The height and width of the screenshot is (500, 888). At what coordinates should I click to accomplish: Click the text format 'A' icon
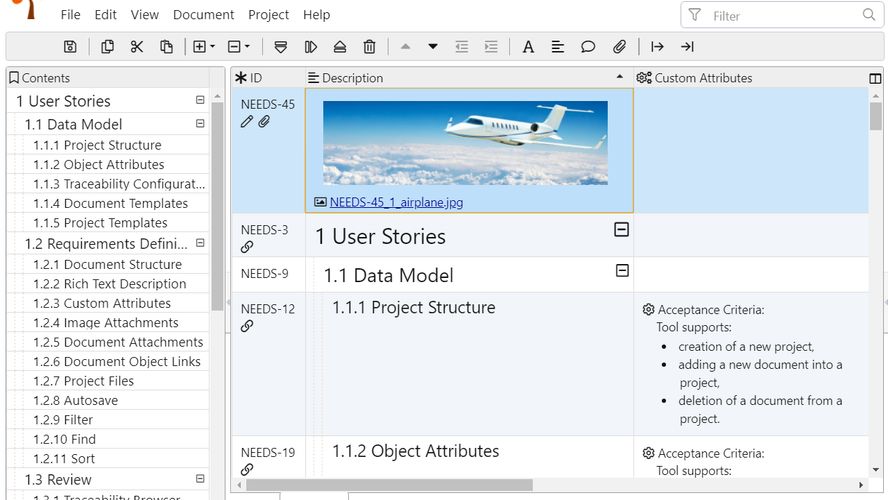click(528, 47)
